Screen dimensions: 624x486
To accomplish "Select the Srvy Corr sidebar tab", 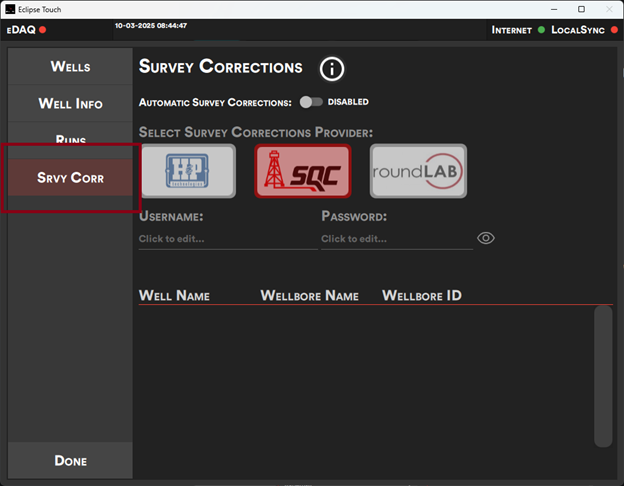I will pos(70,178).
